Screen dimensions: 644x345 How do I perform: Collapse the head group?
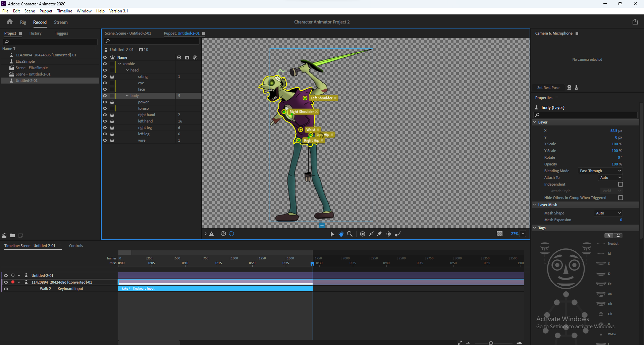click(x=127, y=70)
